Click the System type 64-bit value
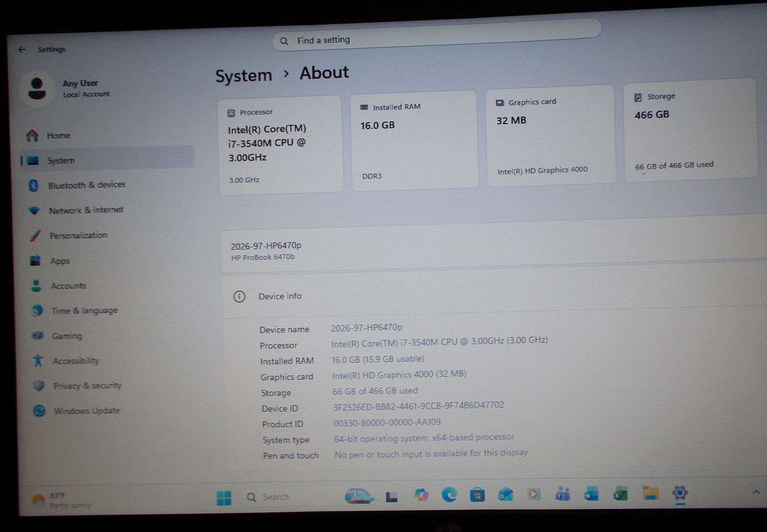This screenshot has width=767, height=532. click(424, 438)
